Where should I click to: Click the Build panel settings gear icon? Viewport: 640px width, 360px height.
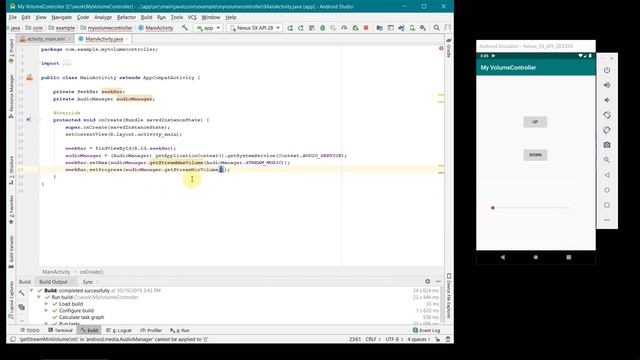tap(427, 281)
